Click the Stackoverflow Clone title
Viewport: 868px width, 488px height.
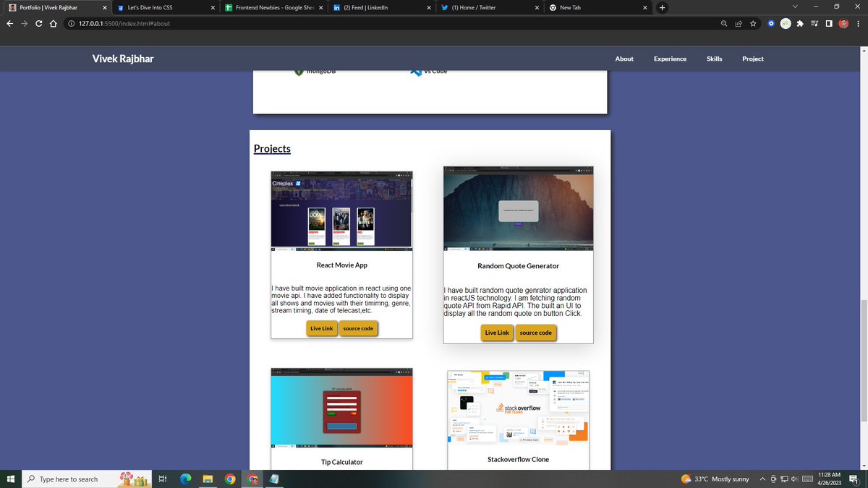[x=518, y=459]
